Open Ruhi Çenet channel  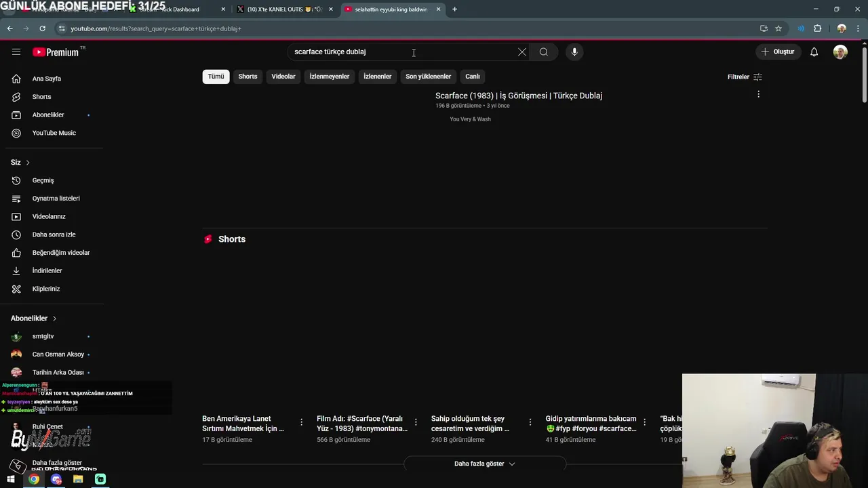47,427
